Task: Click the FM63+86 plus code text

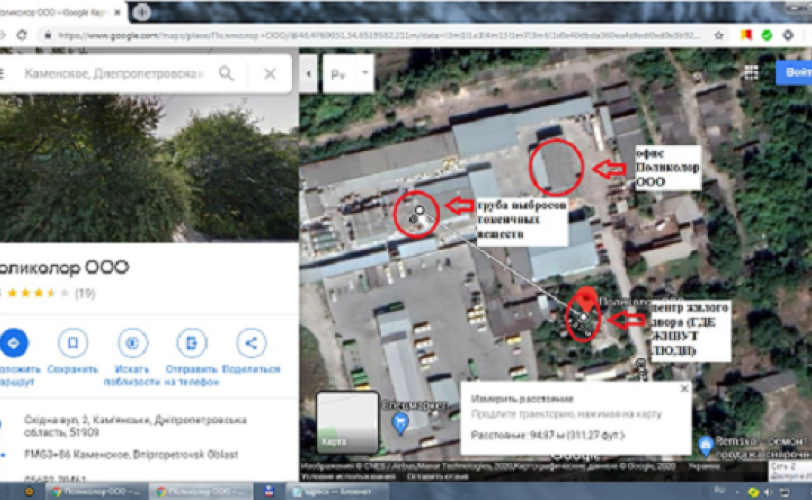Action: pos(130,454)
